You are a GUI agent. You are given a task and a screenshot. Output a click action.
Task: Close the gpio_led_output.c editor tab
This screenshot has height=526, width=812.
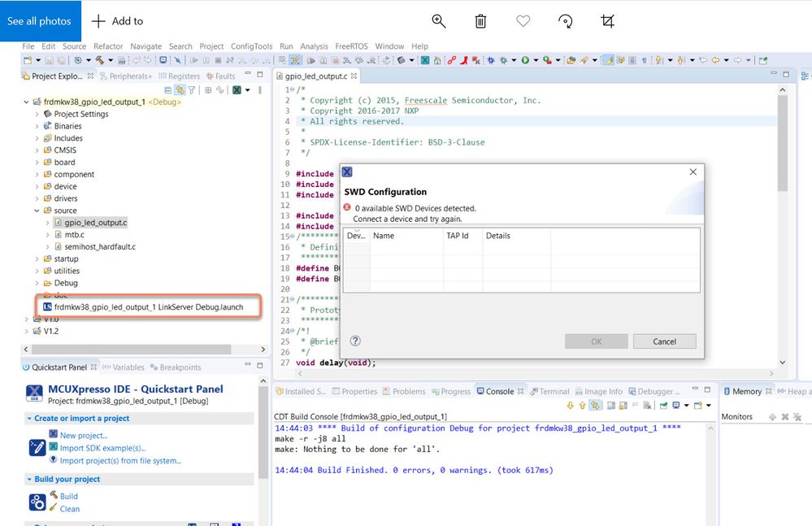coord(354,76)
